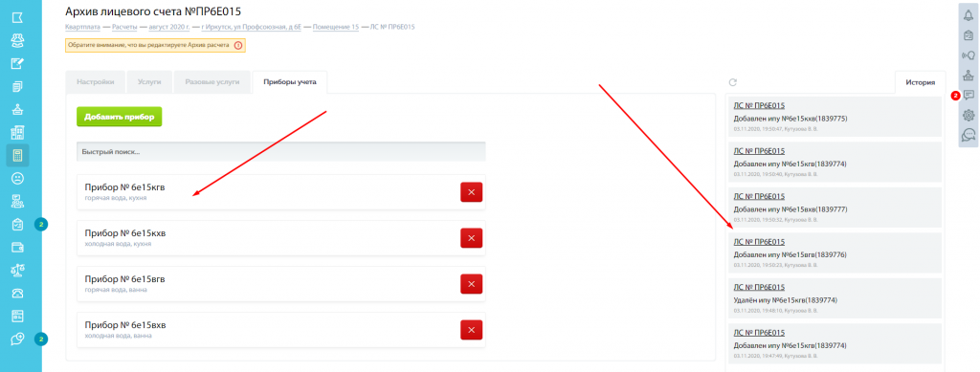The height and width of the screenshot is (372, 980).
Task: Open ЛС link above Добавлен ипу №6е15вхв
Action: click(759, 196)
